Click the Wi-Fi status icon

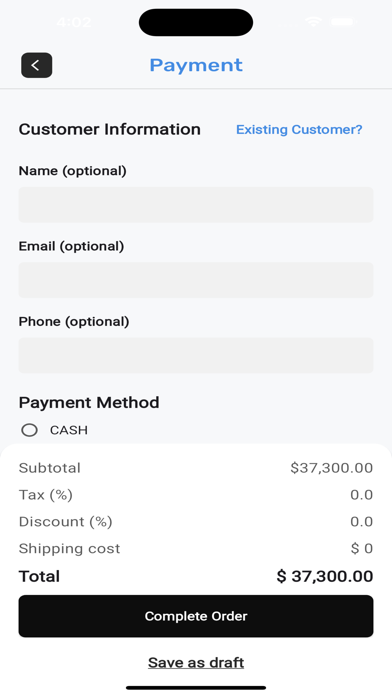coord(313,22)
